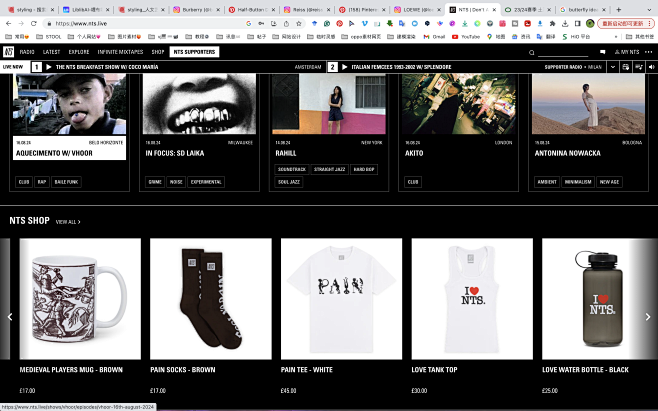Click the EXPERIMENTAL genre tag
Image resolution: width=658 pixels, height=411 pixels.
(206, 182)
